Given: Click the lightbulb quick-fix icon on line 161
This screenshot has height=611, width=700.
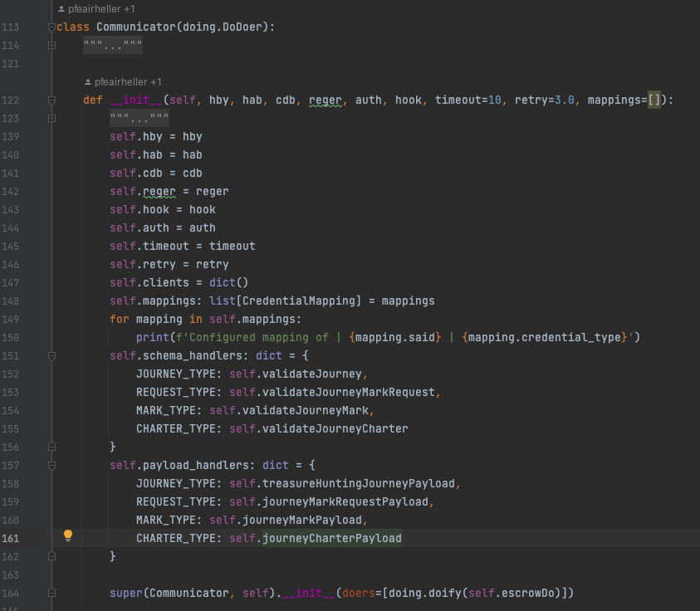Looking at the screenshot, I should (69, 536).
